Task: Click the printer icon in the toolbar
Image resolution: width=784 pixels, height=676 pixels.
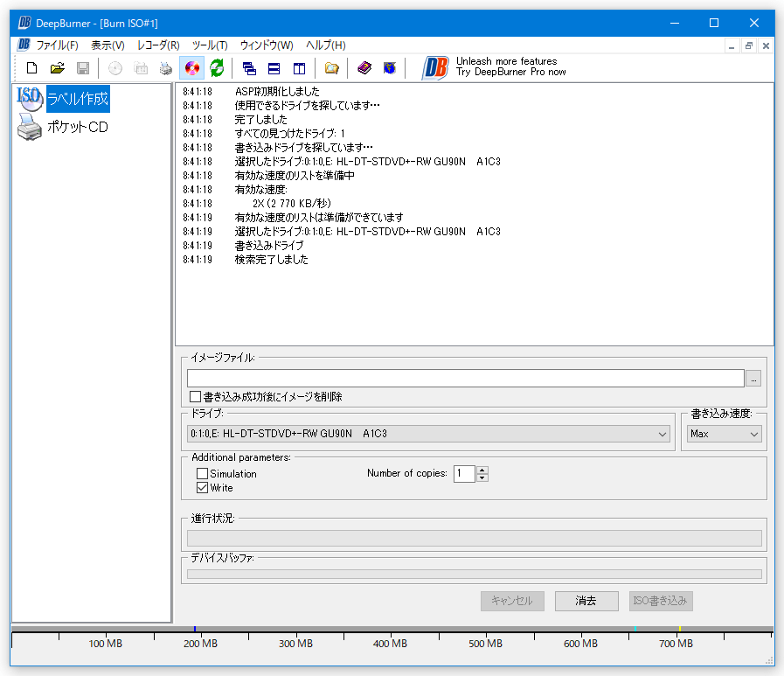Action: click(x=166, y=68)
